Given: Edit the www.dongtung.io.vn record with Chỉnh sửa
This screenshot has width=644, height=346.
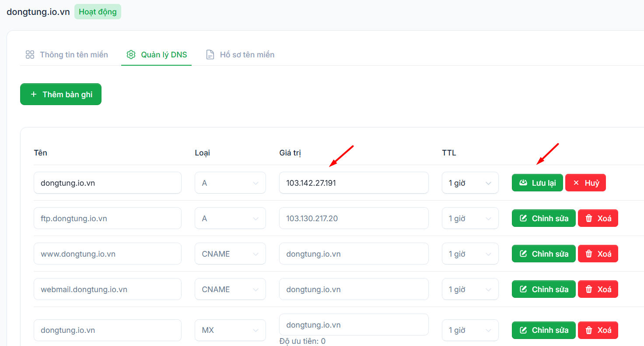Looking at the screenshot, I should pos(544,254).
